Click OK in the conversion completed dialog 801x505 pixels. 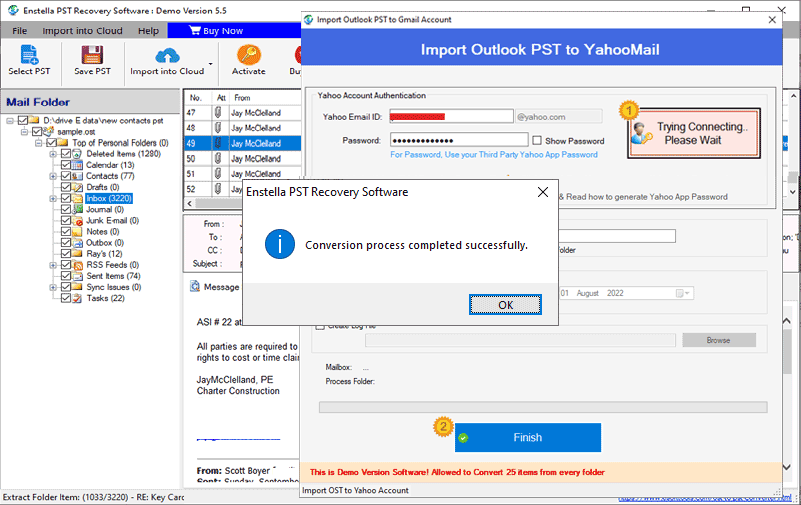point(505,305)
